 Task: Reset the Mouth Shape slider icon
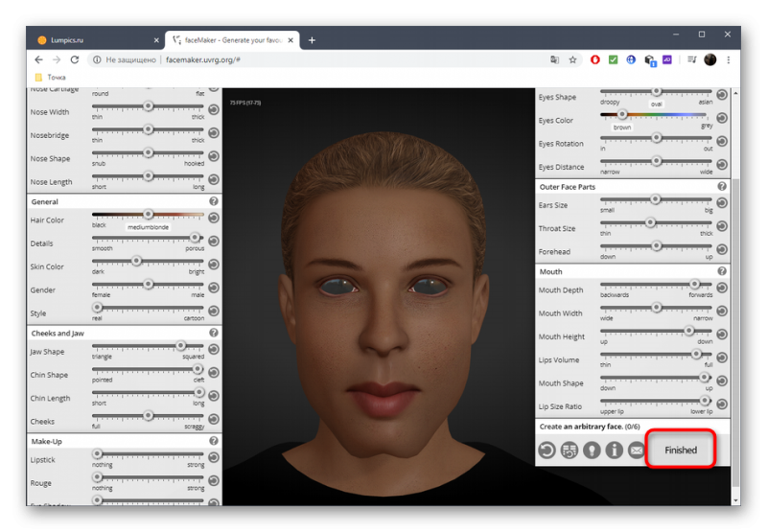[722, 381]
